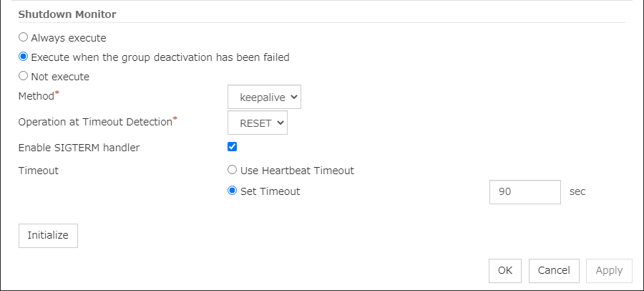644x291 pixels.
Task: Select the Not execute radio button
Action: click(x=24, y=76)
